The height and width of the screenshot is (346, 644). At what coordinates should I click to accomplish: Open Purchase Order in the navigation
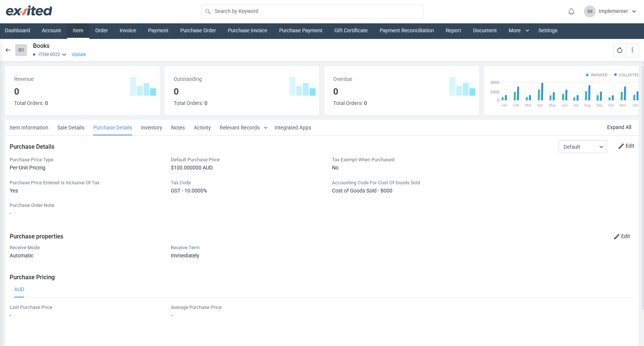click(198, 30)
